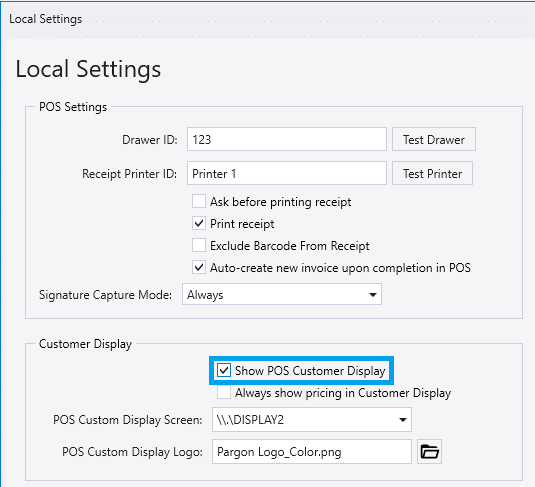Image resolution: width=535 pixels, height=487 pixels.
Task: Click the DISPLAY2 dropdown arrow
Action: pos(403,419)
